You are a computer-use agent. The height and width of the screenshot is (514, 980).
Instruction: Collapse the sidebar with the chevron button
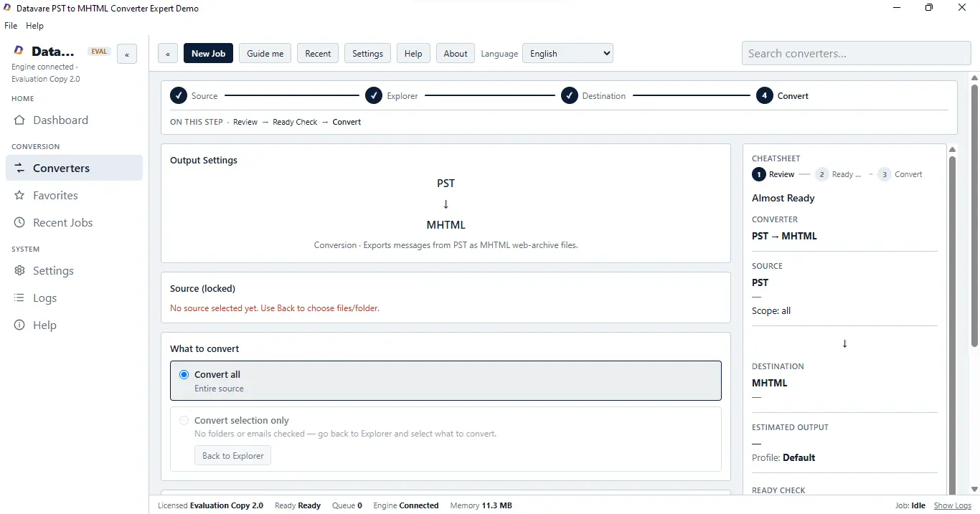coord(127,54)
